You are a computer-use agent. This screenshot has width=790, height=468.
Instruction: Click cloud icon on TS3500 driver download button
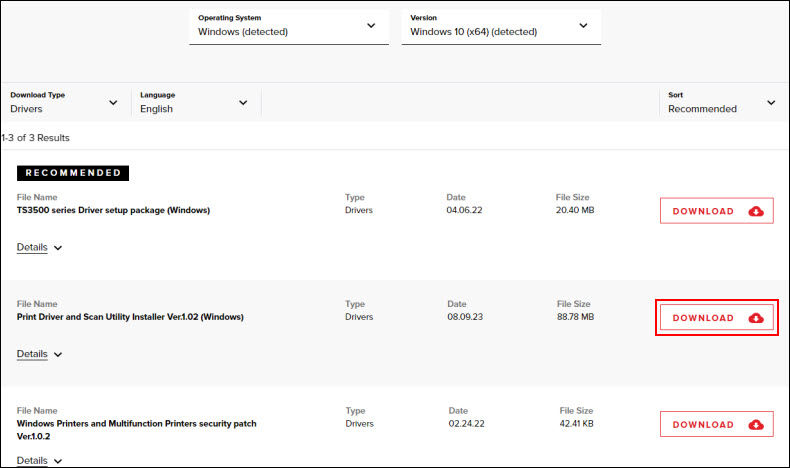click(756, 211)
